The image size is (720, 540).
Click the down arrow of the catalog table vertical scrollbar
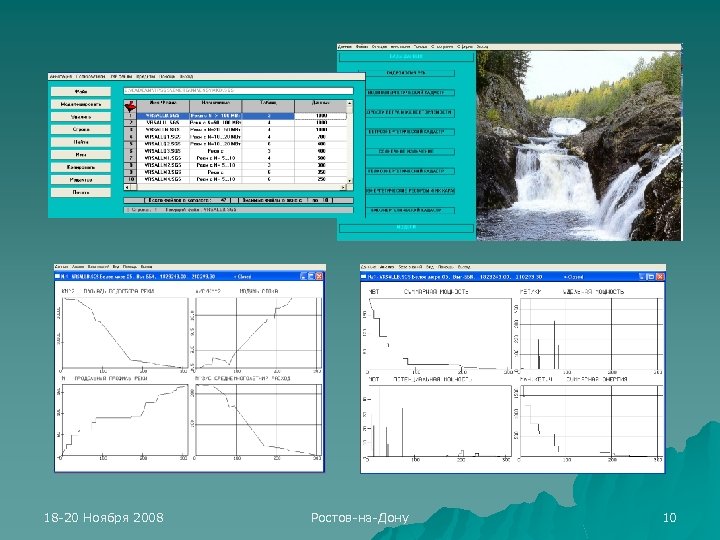[x=350, y=181]
